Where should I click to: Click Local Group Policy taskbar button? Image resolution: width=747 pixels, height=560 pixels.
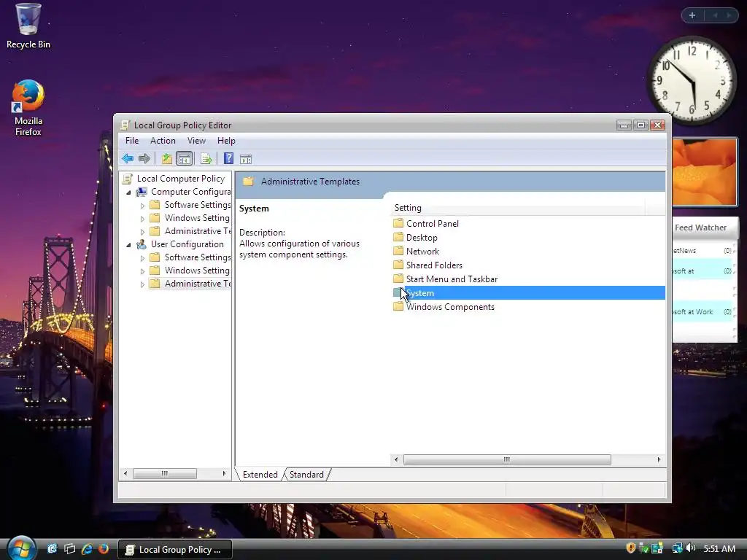pos(175,550)
